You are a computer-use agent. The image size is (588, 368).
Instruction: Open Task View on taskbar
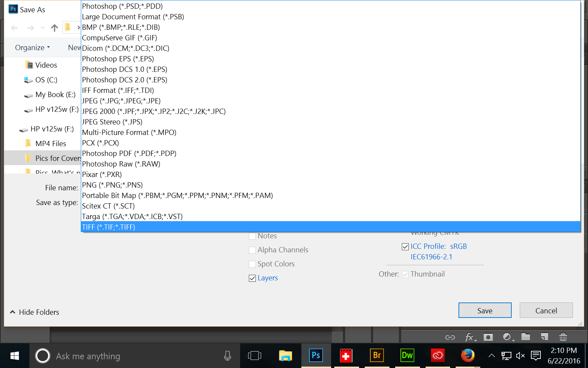(x=254, y=356)
